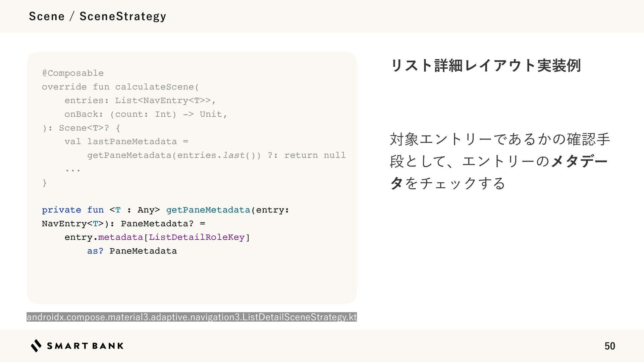Click the slide title 'Scene / SceneStrategy'
This screenshot has width=644, height=362.
pos(97,16)
